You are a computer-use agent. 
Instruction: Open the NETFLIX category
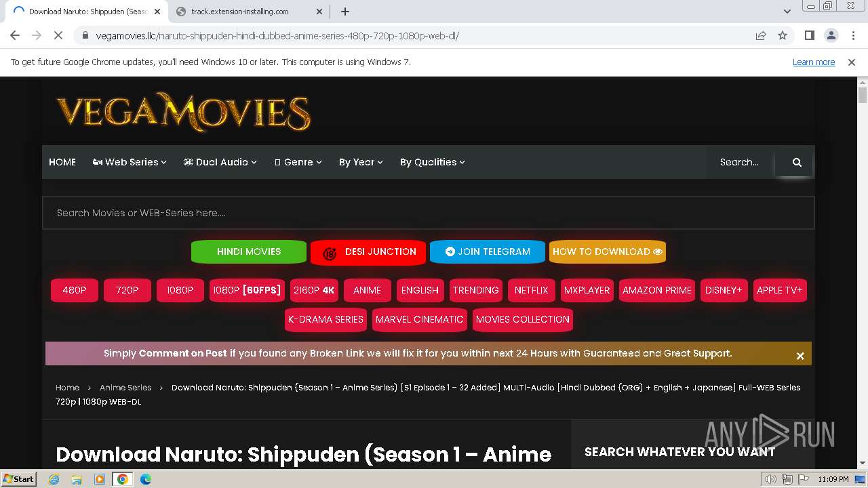coord(532,290)
